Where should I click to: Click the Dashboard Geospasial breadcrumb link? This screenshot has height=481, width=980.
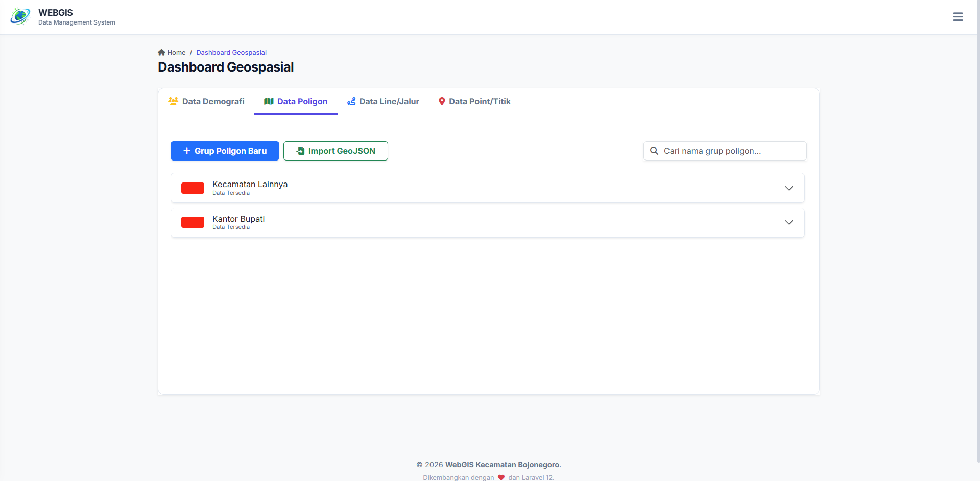coord(231,52)
